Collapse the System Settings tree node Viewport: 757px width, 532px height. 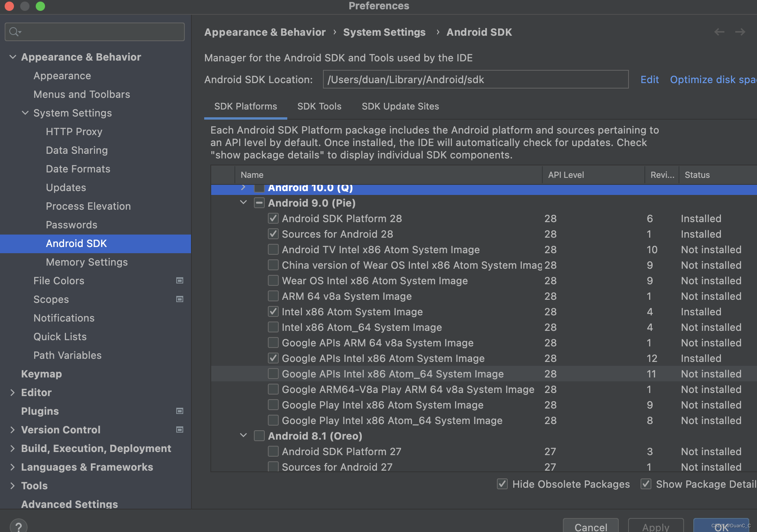tap(25, 113)
